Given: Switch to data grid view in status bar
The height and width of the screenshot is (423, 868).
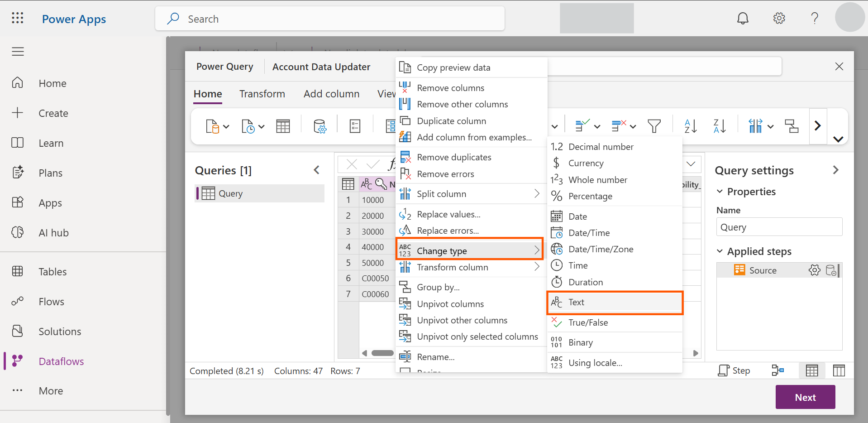Looking at the screenshot, I should [811, 370].
